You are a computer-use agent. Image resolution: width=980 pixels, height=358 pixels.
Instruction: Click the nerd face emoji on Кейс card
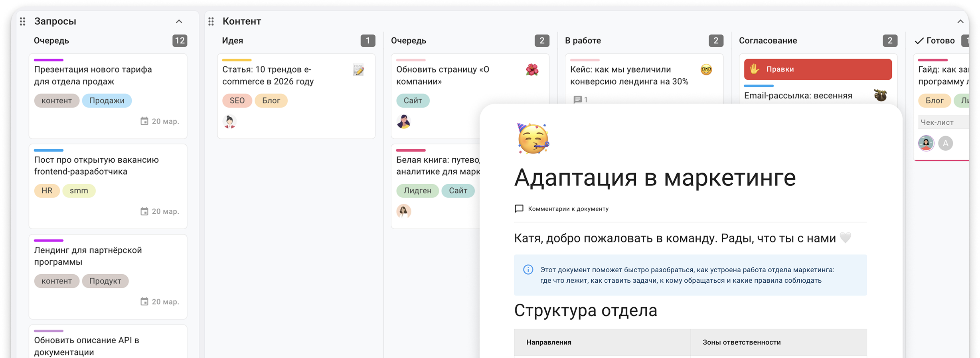pyautogui.click(x=706, y=70)
